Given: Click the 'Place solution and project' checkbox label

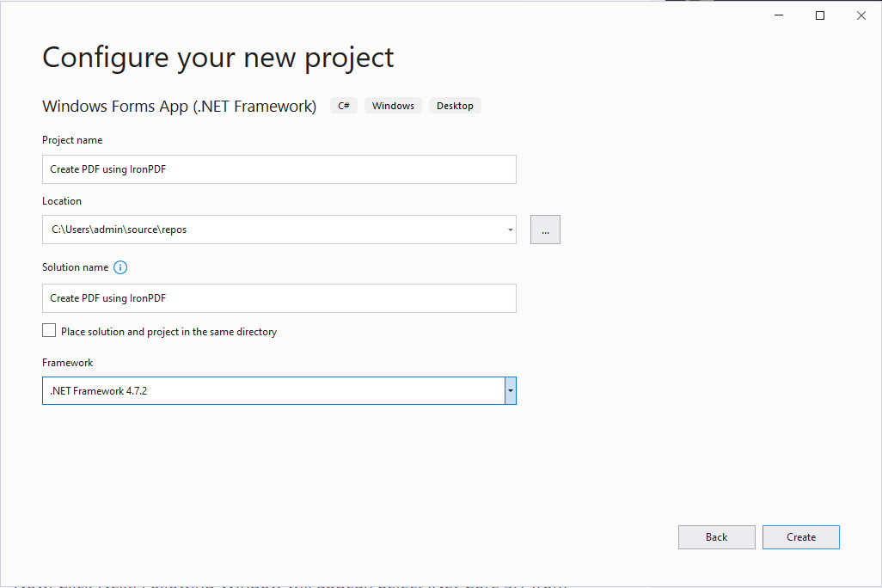Looking at the screenshot, I should (x=168, y=332).
